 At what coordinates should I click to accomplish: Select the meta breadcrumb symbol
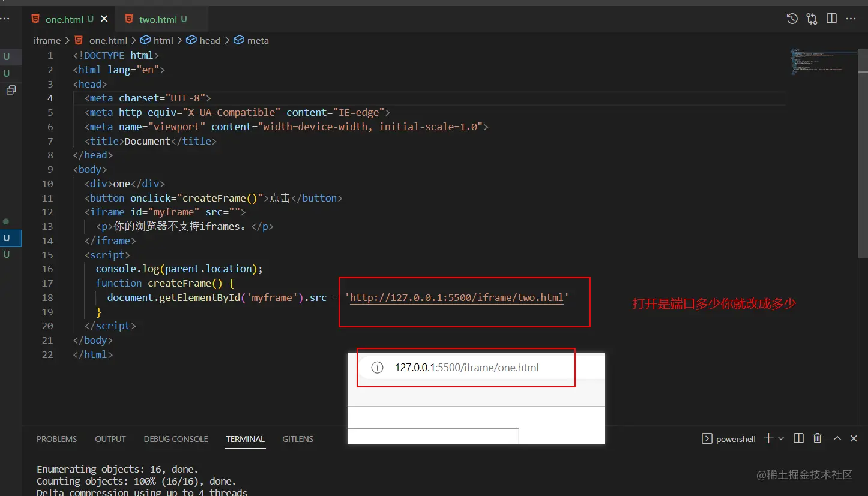pyautogui.click(x=252, y=41)
